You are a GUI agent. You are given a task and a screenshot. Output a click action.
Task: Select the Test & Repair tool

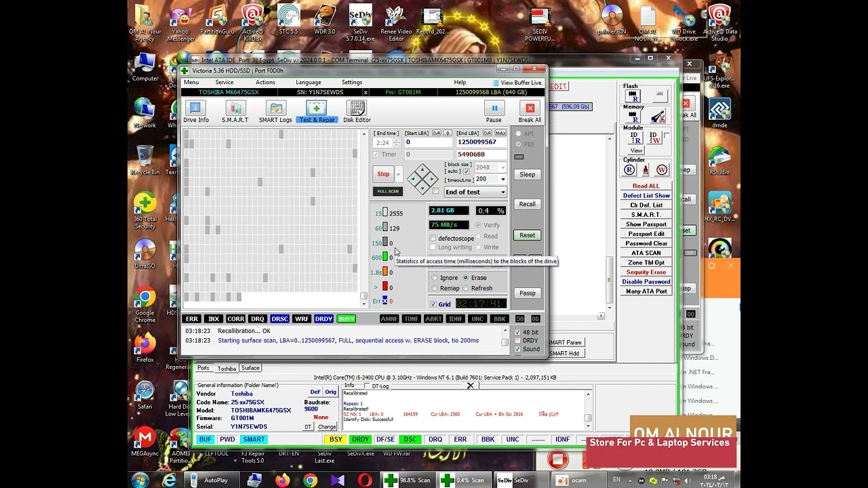click(x=317, y=112)
